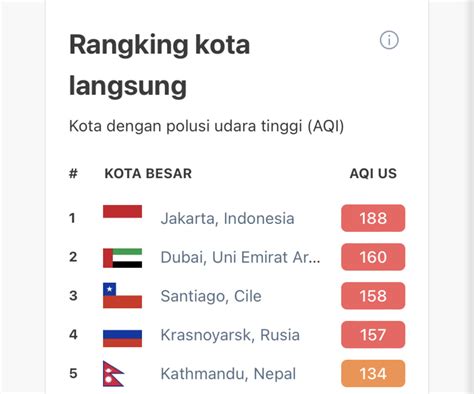Click the Russia flag icon
This screenshot has width=474, height=394.
tap(122, 338)
